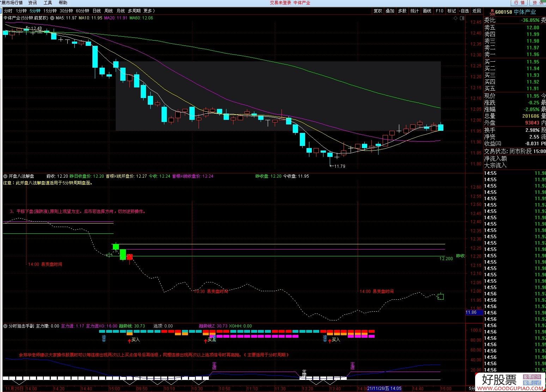Open the 多周期 multi-period view
Image resolution: width=546 pixels, height=392 pixels.
(x=134, y=11)
